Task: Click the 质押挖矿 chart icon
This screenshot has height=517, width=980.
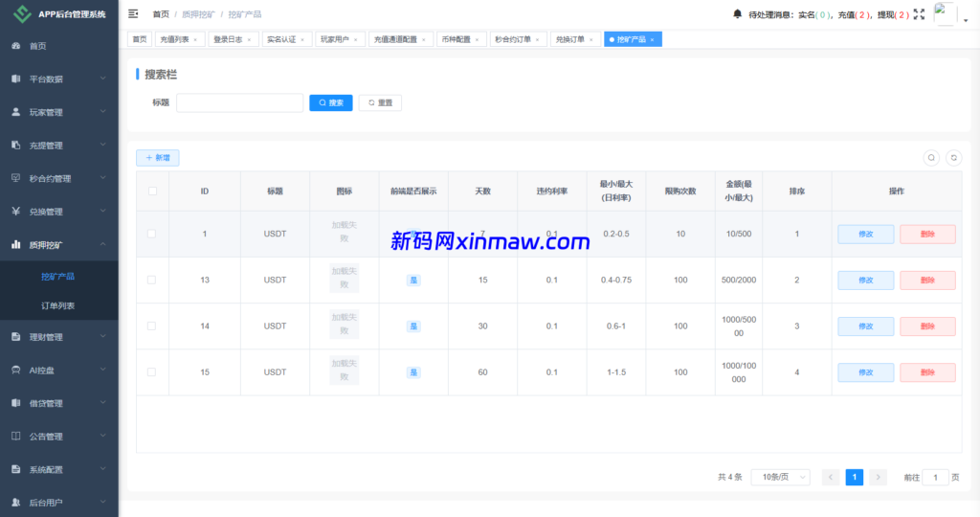Action: tap(16, 244)
